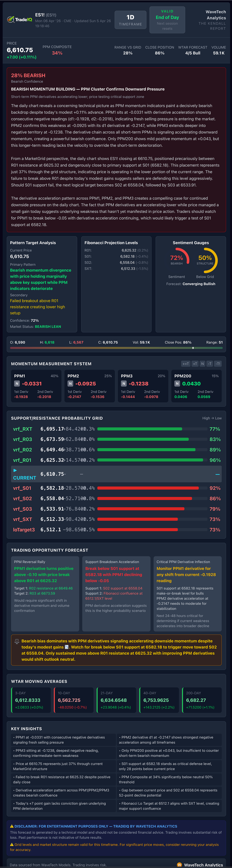Image resolution: width=232 pixels, height=868 pixels.
Task: Select the 200-DAY moving average card
Action: 202,700
